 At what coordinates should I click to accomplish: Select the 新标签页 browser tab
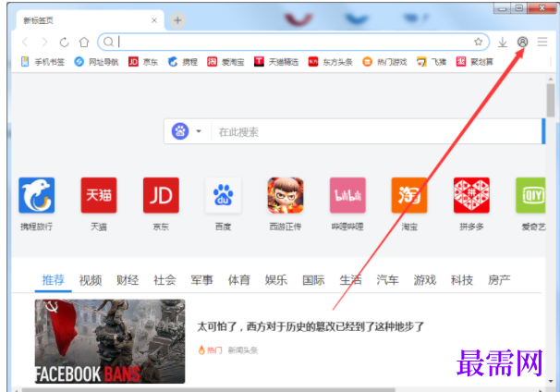click(90, 20)
